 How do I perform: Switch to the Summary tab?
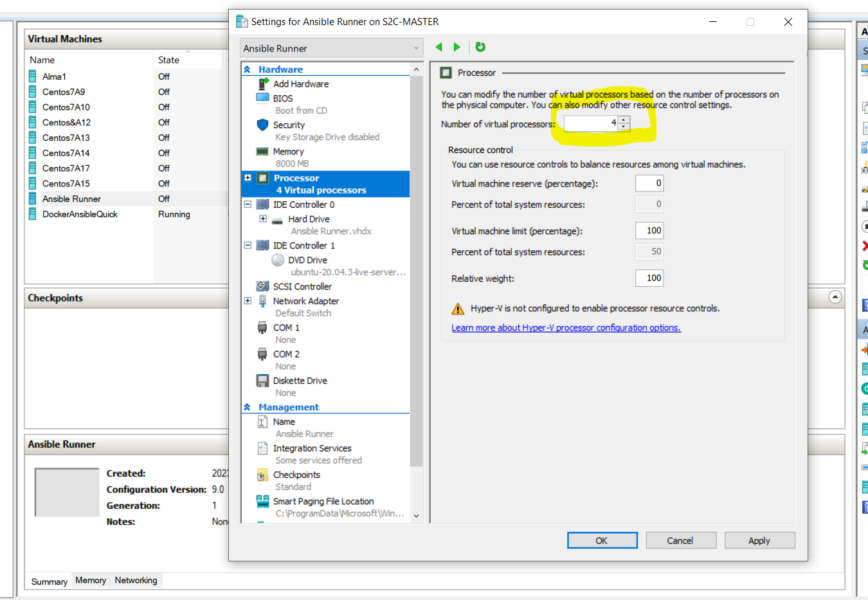pyautogui.click(x=50, y=581)
